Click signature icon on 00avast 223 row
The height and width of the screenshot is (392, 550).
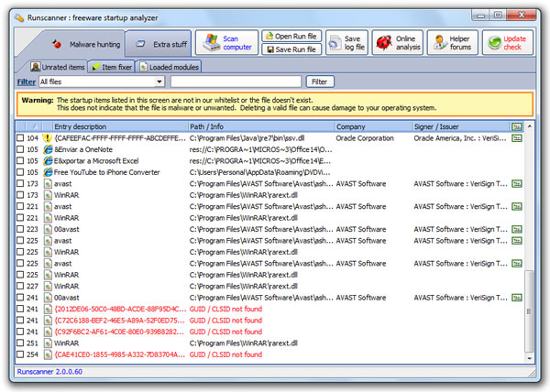[x=516, y=229]
